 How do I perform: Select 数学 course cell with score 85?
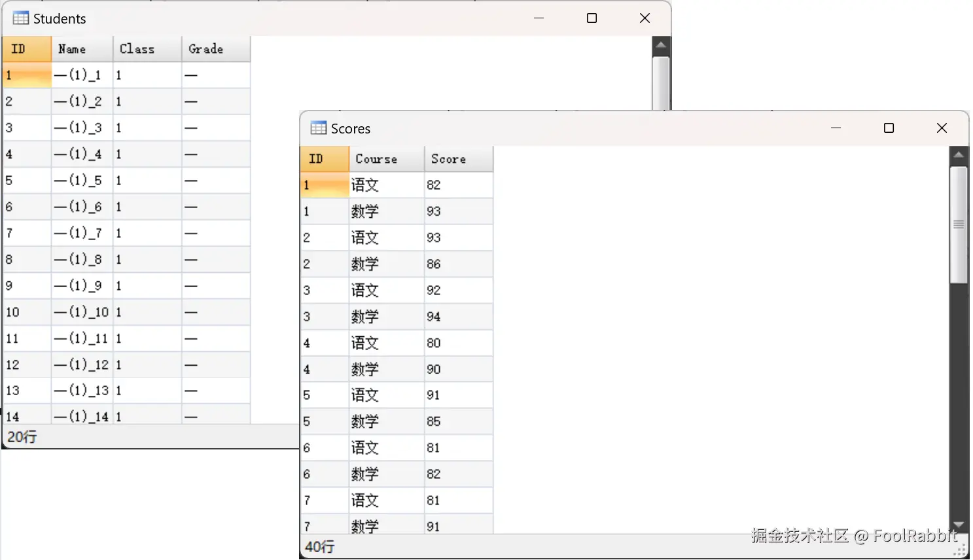tap(387, 421)
